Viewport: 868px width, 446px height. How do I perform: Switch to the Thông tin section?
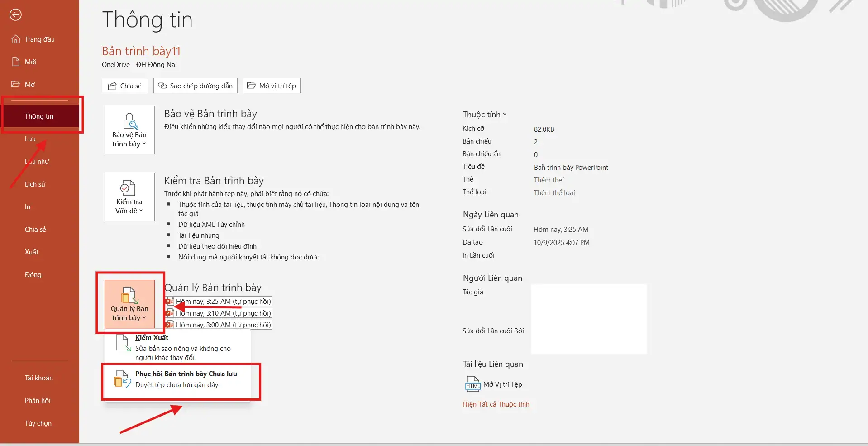(39, 116)
